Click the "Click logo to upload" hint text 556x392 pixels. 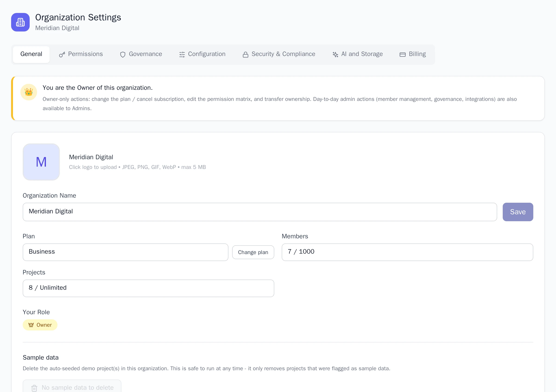(x=137, y=167)
